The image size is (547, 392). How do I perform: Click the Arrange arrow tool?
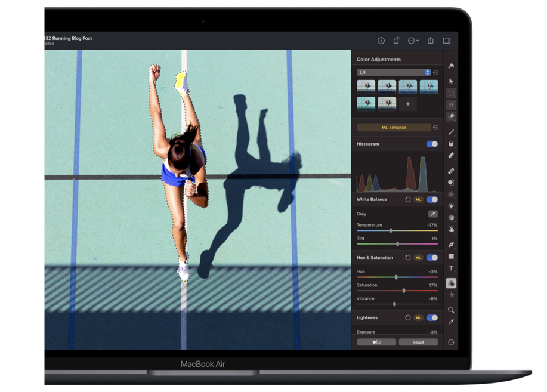coord(451,81)
